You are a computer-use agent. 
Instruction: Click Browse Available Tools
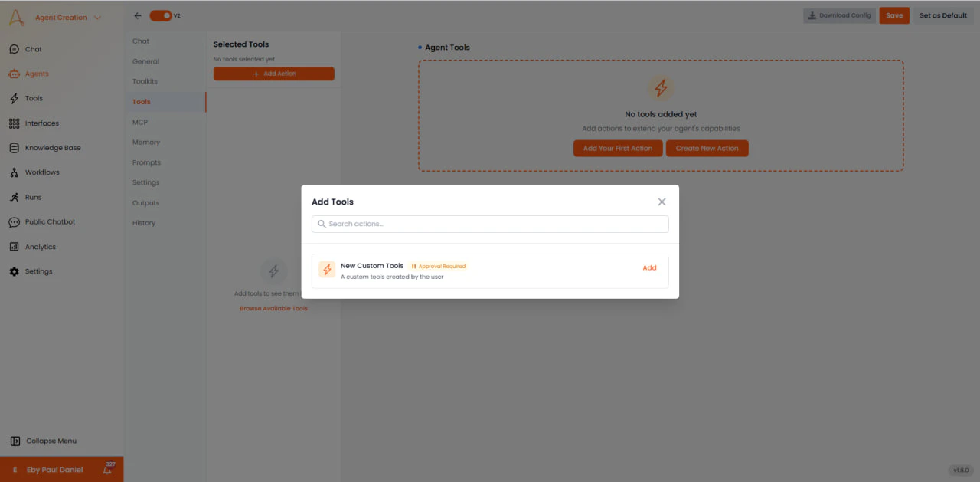pos(273,307)
